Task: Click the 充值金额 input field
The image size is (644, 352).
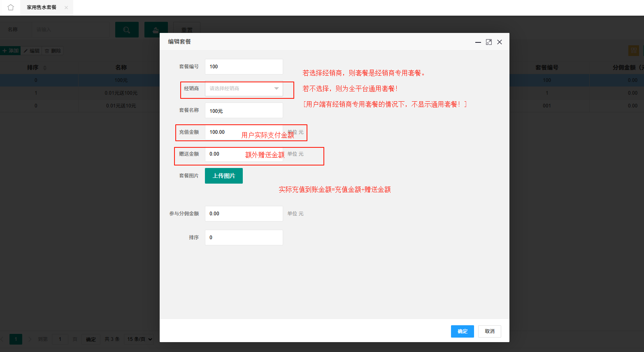Action: [x=244, y=132]
